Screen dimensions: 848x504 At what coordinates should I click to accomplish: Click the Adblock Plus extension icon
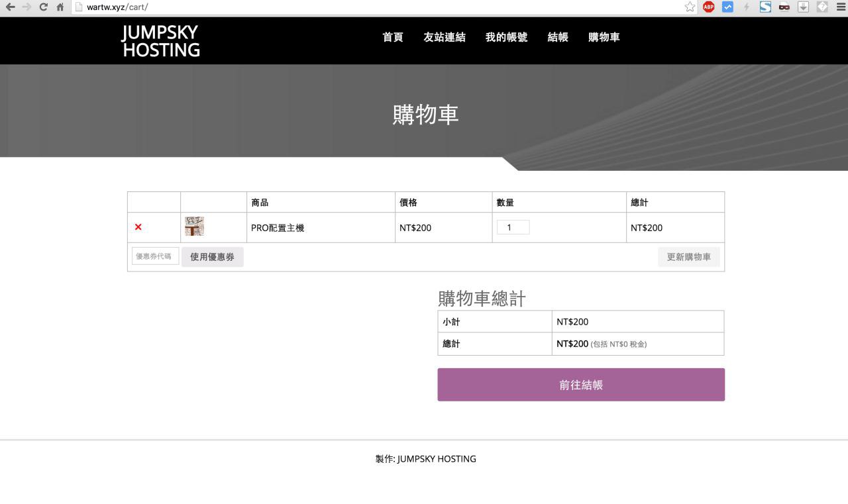pyautogui.click(x=708, y=7)
